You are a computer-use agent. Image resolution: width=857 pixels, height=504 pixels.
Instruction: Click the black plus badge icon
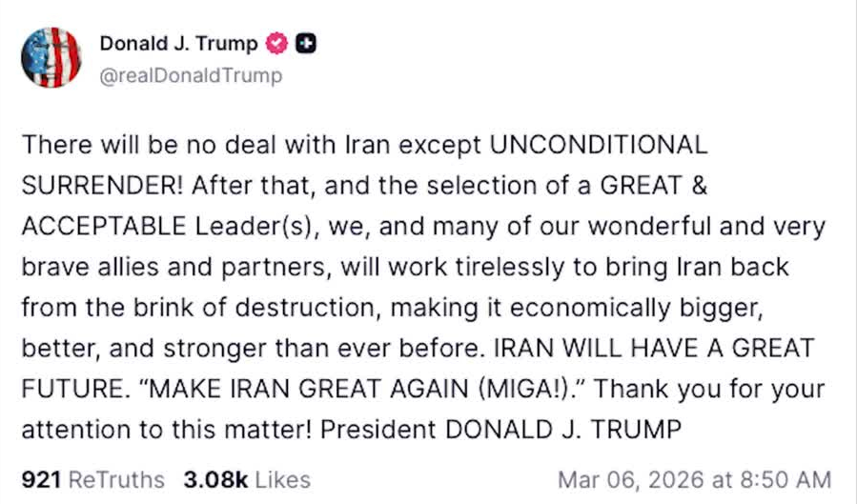[x=305, y=43]
